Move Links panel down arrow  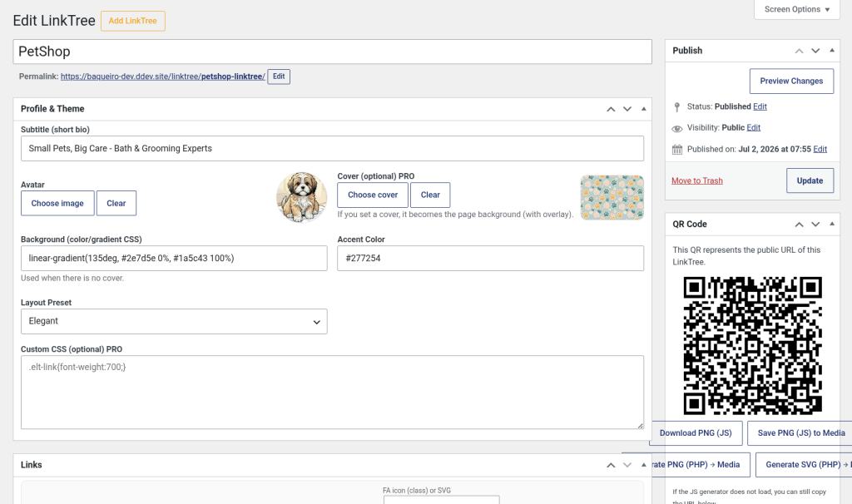click(x=627, y=465)
